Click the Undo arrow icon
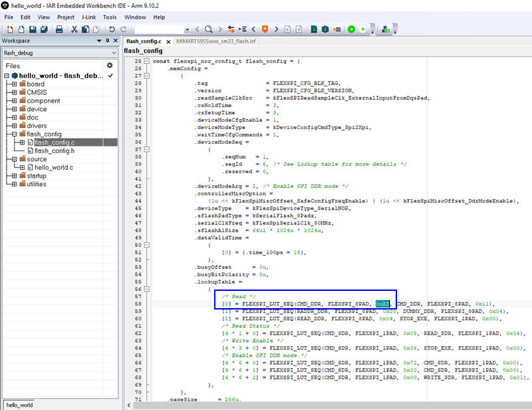The height and width of the screenshot is (410, 532). [112, 29]
